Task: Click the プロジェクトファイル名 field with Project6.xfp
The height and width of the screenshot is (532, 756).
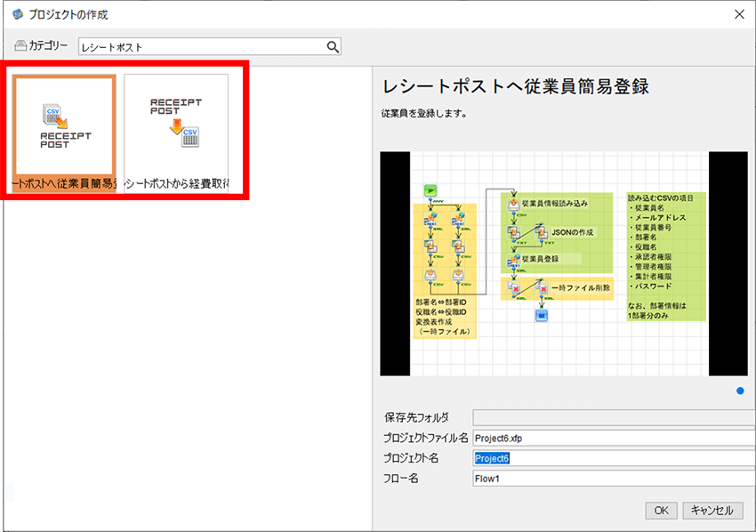Action: click(615, 438)
